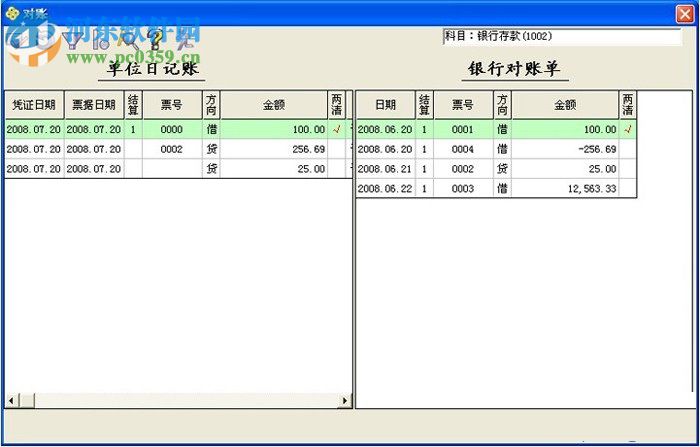The width and height of the screenshot is (700, 447).
Task: Open the funnel filter tool in toolbar
Action: click(72, 41)
